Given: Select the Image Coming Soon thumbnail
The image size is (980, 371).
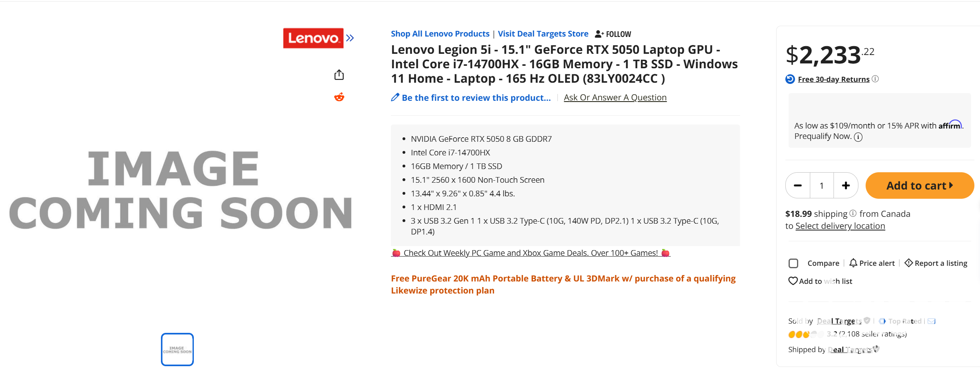Looking at the screenshot, I should tap(177, 349).
